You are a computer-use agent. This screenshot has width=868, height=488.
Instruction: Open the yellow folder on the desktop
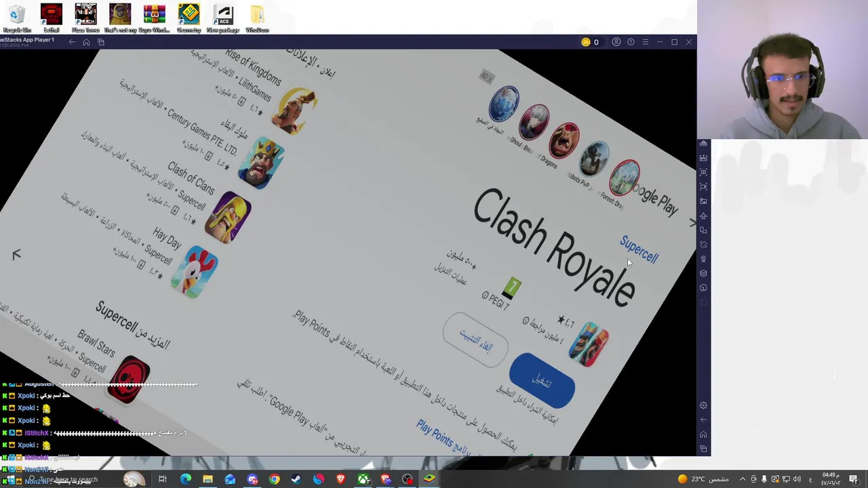point(257,18)
